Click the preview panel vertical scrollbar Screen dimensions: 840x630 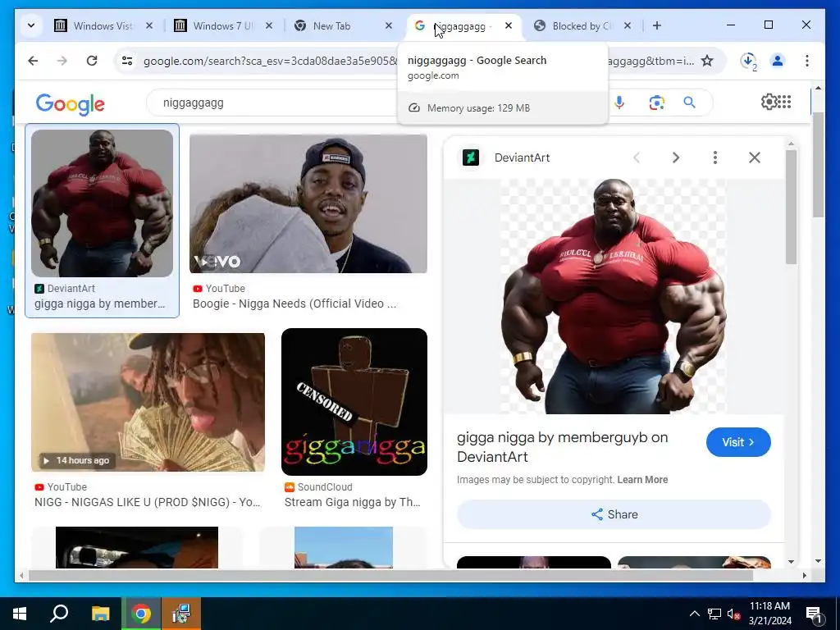(x=792, y=207)
